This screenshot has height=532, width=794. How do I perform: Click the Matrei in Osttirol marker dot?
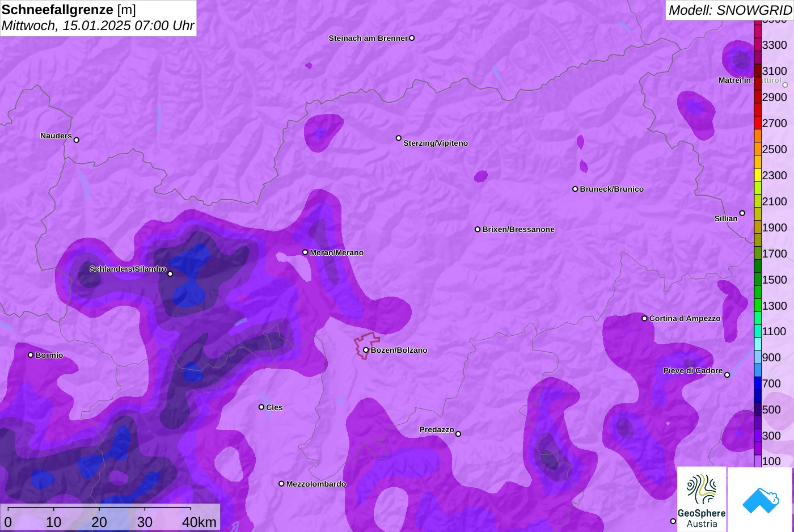click(x=785, y=85)
